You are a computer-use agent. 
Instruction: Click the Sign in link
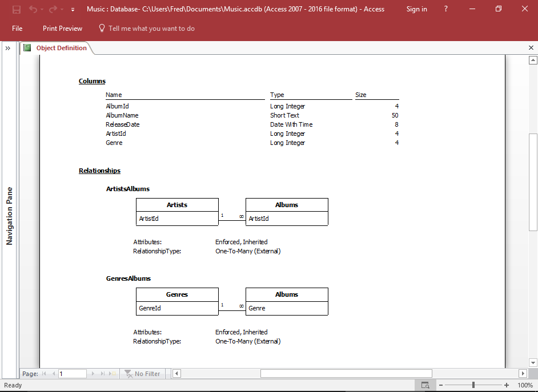click(x=416, y=9)
